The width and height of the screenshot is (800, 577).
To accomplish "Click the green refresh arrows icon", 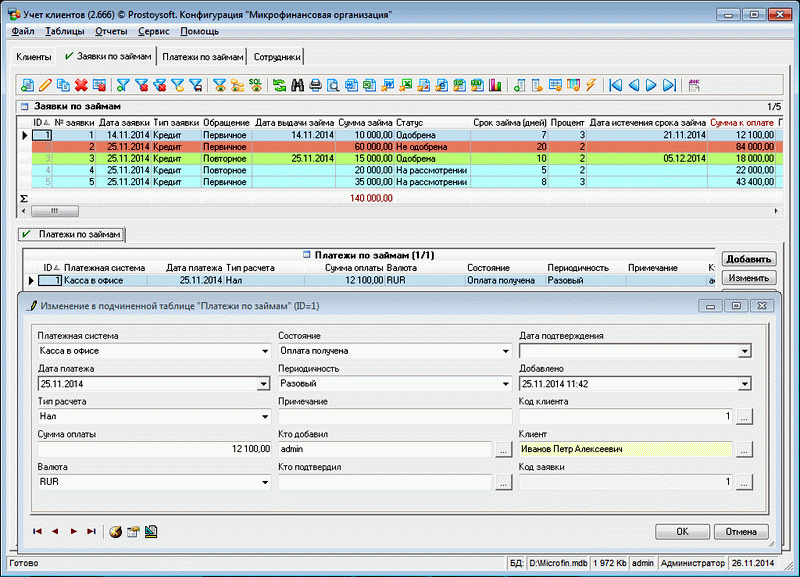I will (279, 85).
